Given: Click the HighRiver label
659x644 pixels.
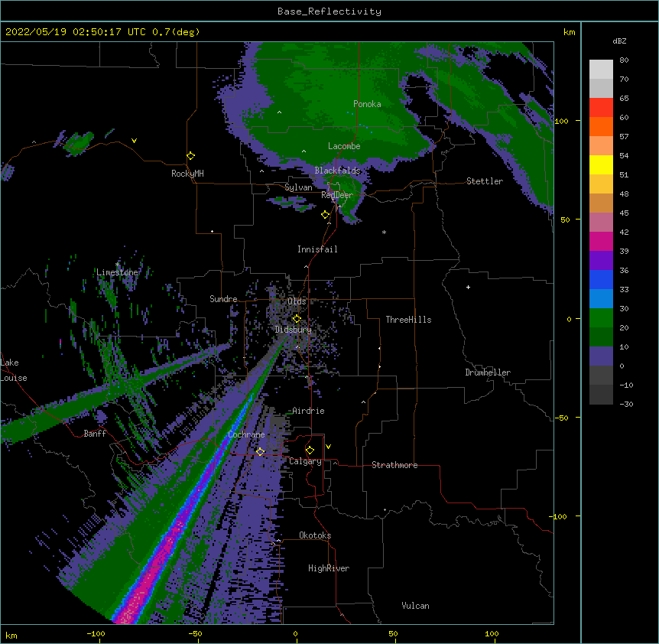Looking at the screenshot, I should coord(329,568).
